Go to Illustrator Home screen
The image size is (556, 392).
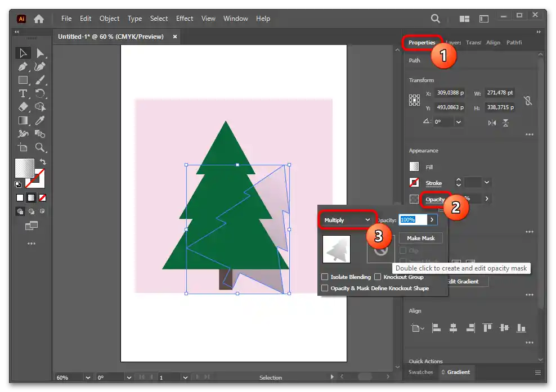tap(39, 19)
